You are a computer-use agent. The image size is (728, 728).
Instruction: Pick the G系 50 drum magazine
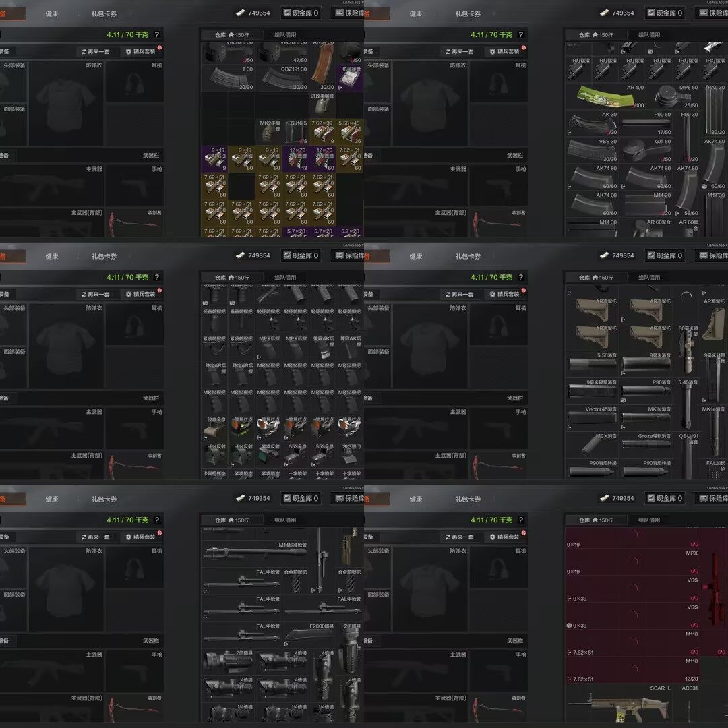pyautogui.click(x=646, y=150)
